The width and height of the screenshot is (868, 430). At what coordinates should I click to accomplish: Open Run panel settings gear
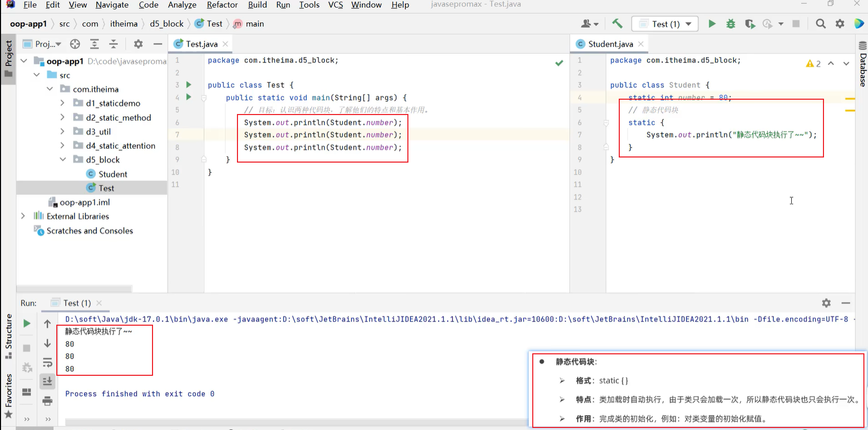pyautogui.click(x=826, y=303)
